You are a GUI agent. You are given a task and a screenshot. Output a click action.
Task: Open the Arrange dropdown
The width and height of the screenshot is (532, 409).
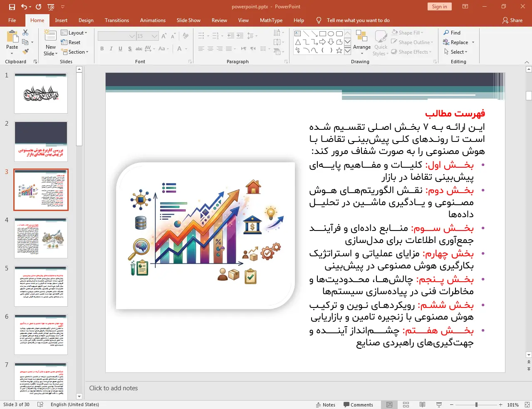pyautogui.click(x=362, y=43)
